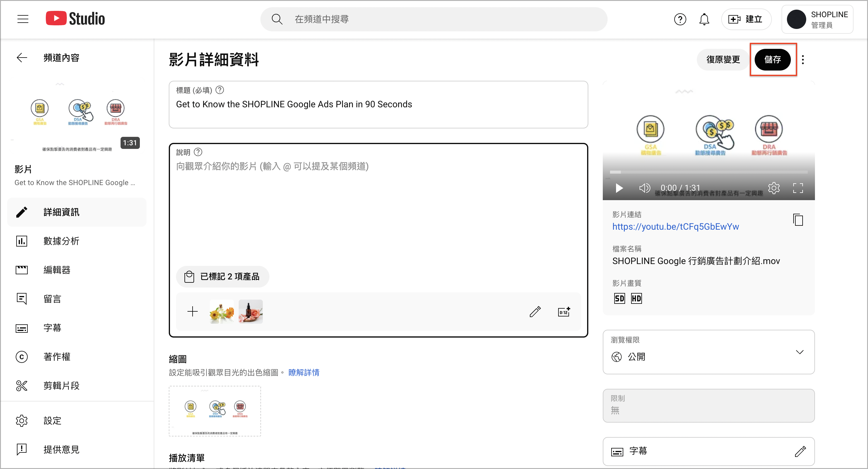The width and height of the screenshot is (868, 469).
Task: Click the file name SHOPLINE Google 行銷廣告計劃介紹.mov
Action: pyautogui.click(x=696, y=261)
